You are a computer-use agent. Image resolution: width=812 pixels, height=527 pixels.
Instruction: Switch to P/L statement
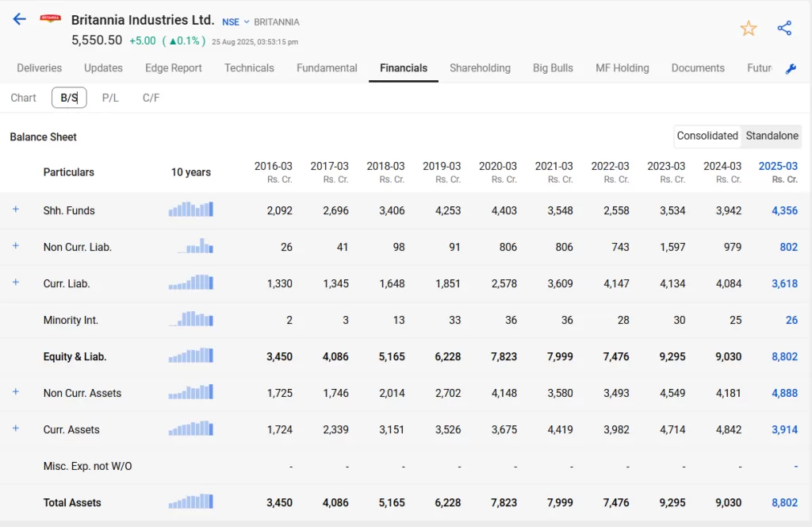coord(110,98)
